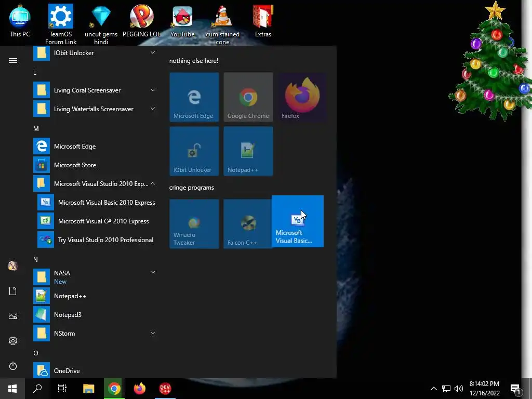This screenshot has width=532, height=399.
Task: Open OneDrive from app list
Action: 95,370
